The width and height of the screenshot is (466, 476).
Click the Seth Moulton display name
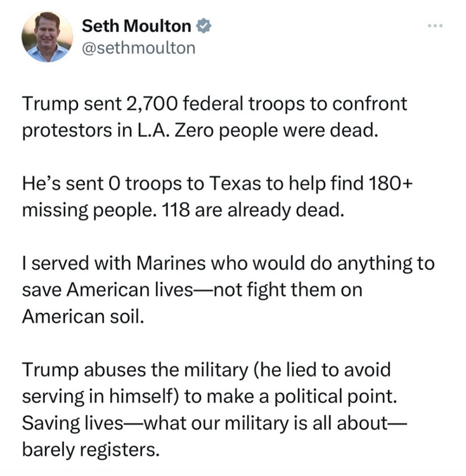click(x=136, y=26)
